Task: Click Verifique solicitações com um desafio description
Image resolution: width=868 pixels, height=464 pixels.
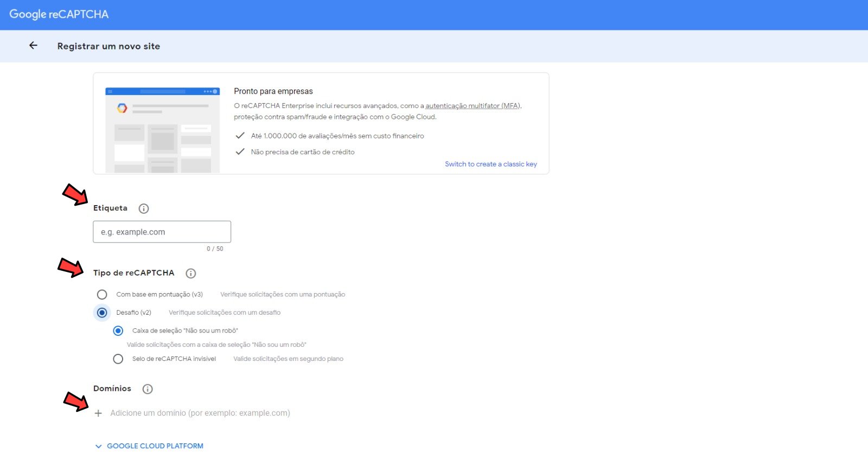Action: [x=225, y=313]
